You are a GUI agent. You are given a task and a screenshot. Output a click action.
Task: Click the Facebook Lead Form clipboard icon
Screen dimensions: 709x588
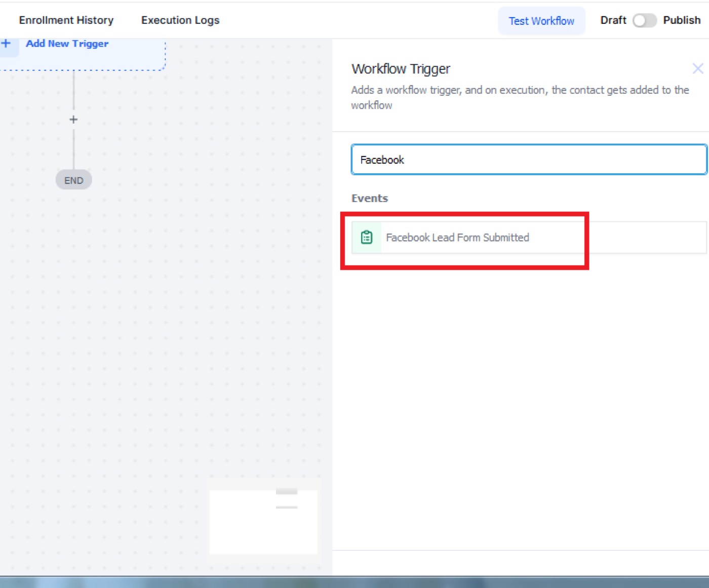tap(367, 237)
